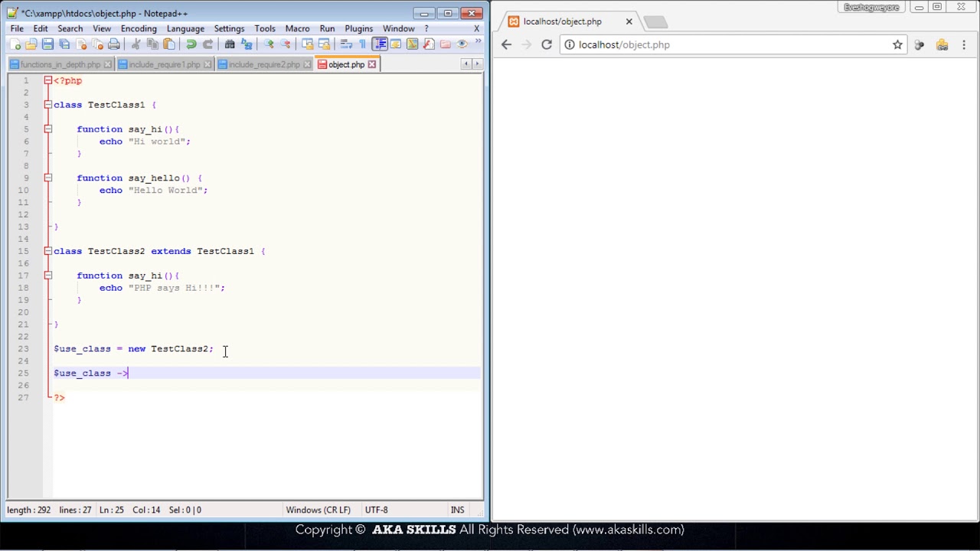This screenshot has height=551, width=980.
Task: Click site information icon in address bar
Action: click(x=569, y=44)
